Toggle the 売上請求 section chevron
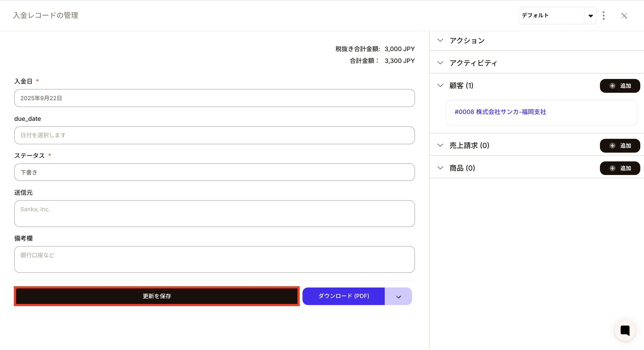 coord(440,145)
